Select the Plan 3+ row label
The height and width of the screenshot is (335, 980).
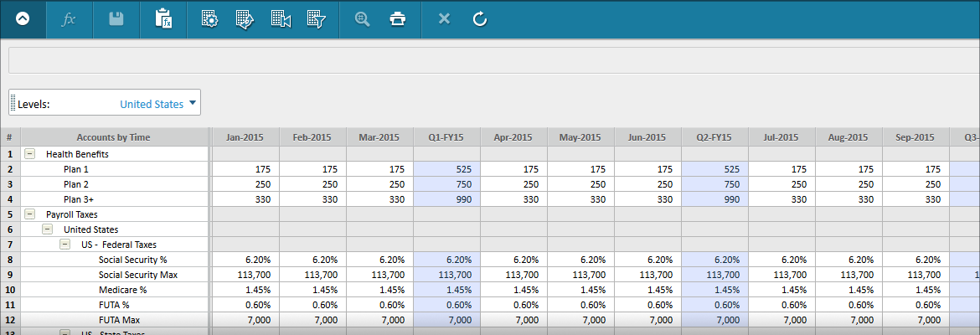coord(79,199)
